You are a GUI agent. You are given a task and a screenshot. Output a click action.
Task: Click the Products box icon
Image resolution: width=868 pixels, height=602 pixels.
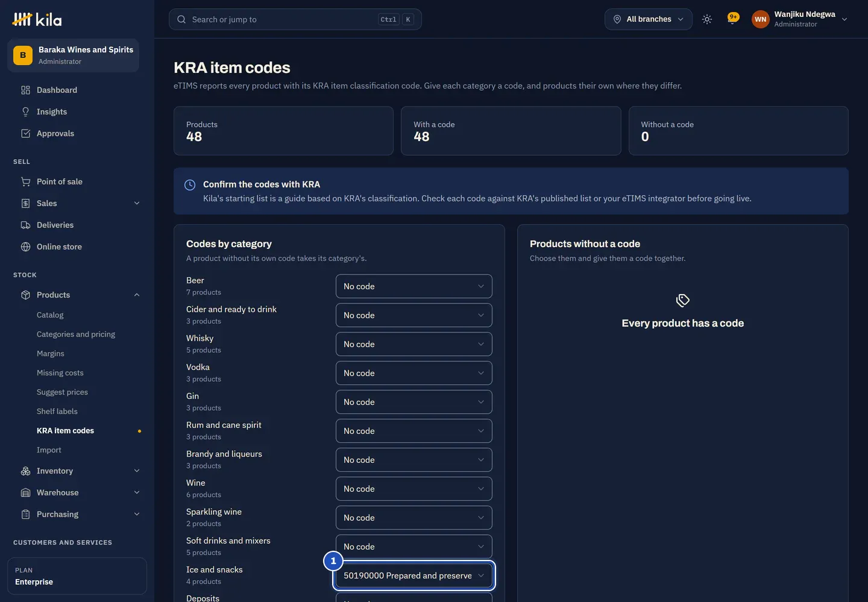pos(25,295)
